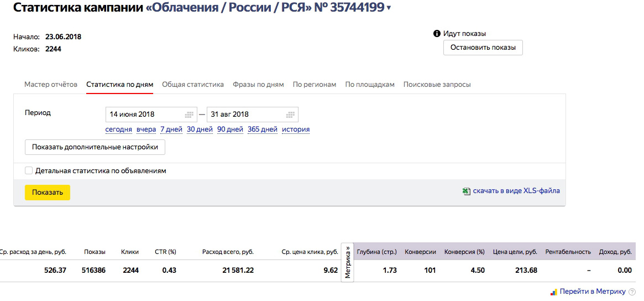Stop impressions with Остановить показы button
This screenshot has height=301, width=644.
[x=483, y=47]
